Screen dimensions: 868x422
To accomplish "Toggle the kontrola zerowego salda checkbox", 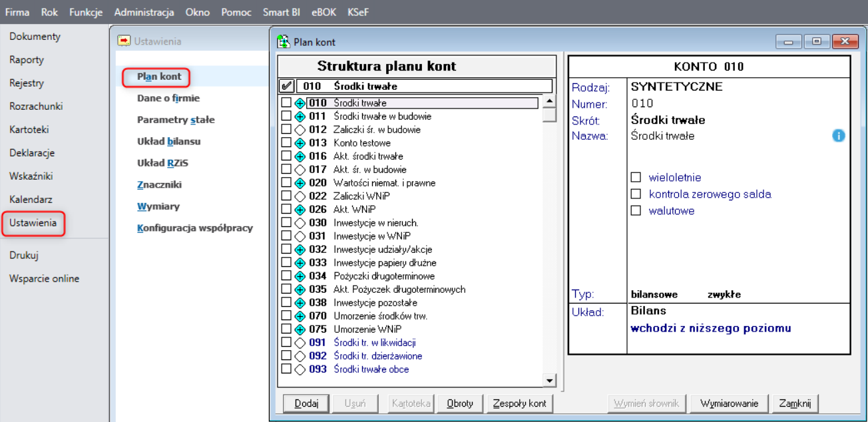I will pyautogui.click(x=636, y=194).
